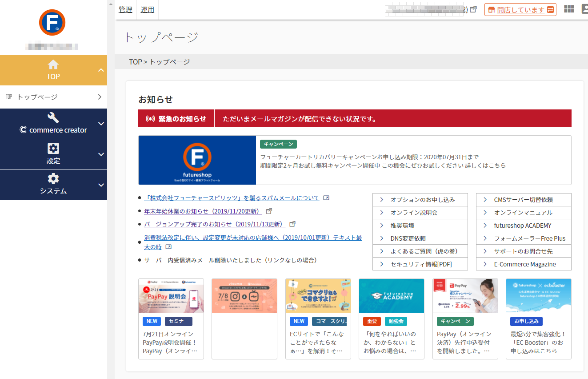588x379 pixels.
Task: Click external link icon after 消費税法改定 notice
Action: [168, 246]
